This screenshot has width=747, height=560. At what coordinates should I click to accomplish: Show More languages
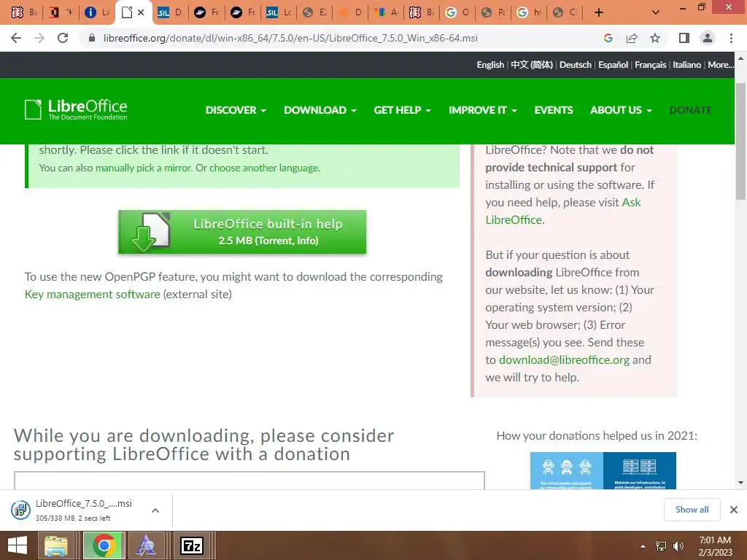pos(720,65)
